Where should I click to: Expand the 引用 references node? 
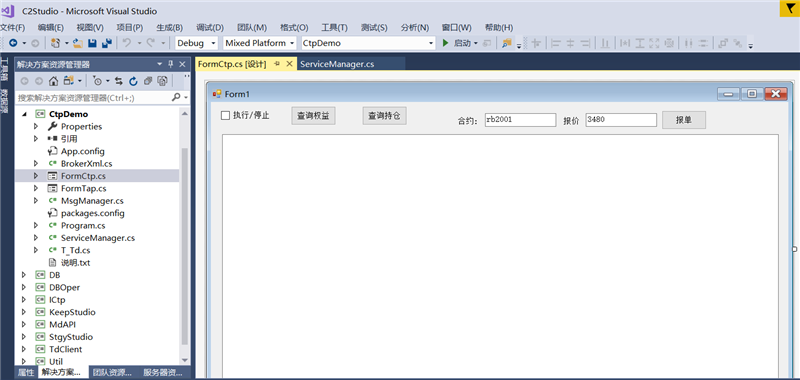pyautogui.click(x=36, y=139)
